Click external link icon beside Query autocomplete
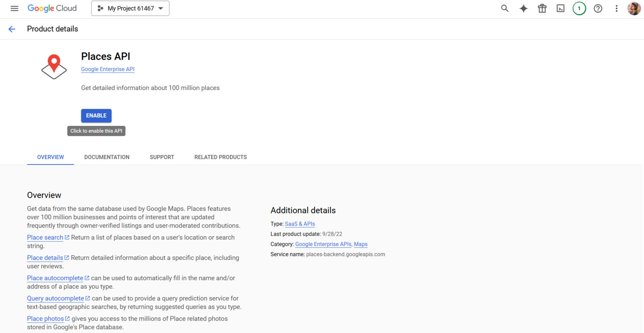Viewport: 644px width, 333px height. [88, 298]
